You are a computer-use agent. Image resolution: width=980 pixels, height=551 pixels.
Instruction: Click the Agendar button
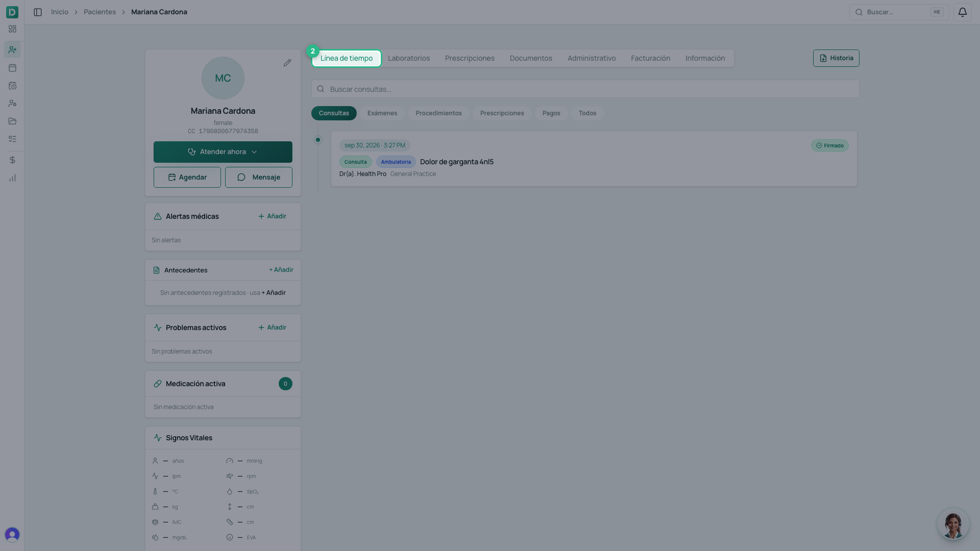click(187, 178)
